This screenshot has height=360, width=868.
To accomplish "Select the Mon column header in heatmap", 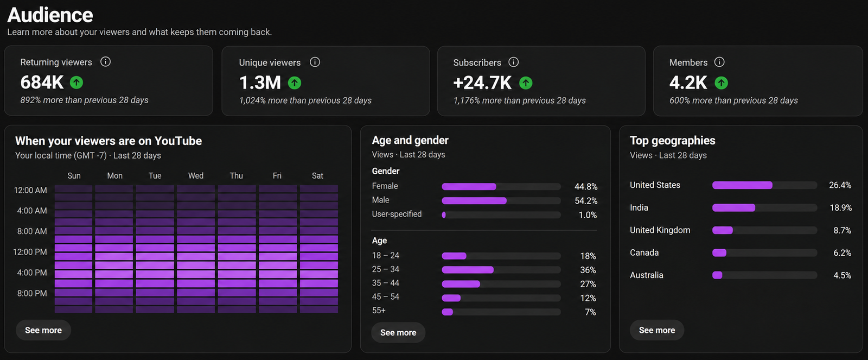I will point(114,176).
